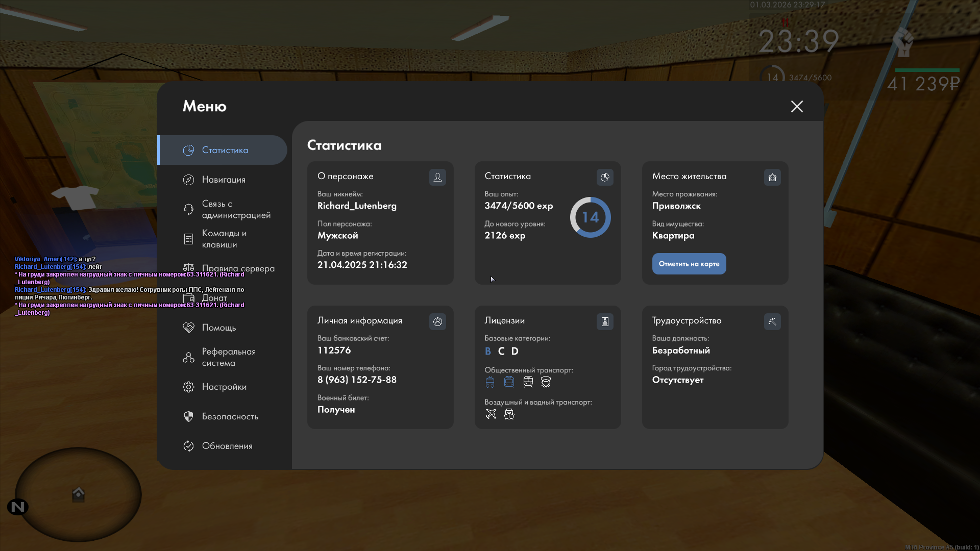Open the Обновления menu item
980x551 pixels.
(227, 446)
